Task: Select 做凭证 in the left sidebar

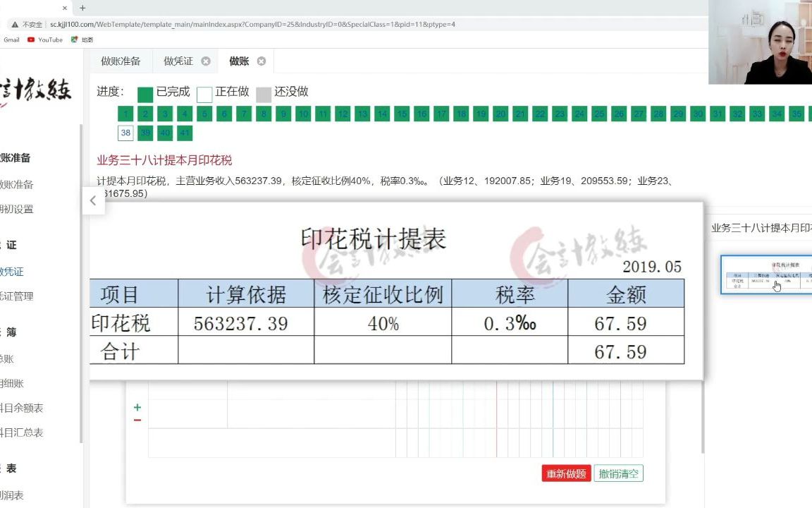Action: (16, 271)
